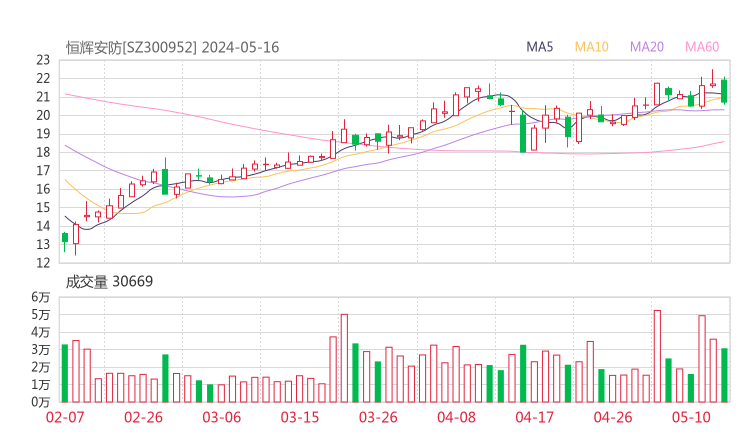Click the price axis value 13
The image size is (740, 440).
[43, 244]
